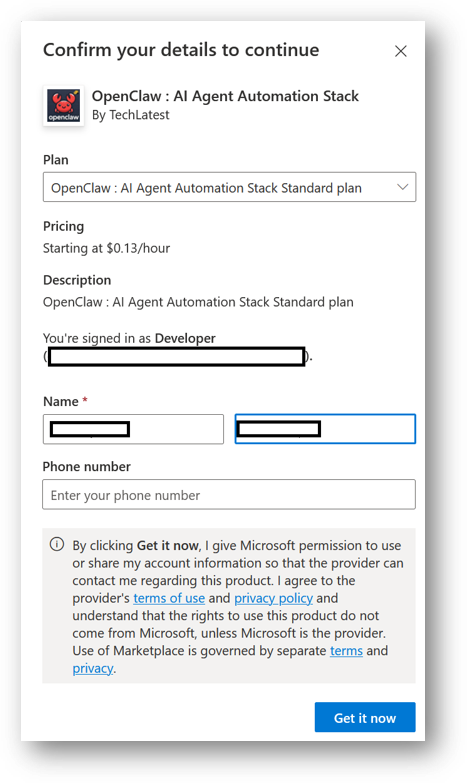Click the Starting at $0.13/hour pricing text
The image size is (467, 783).
click(106, 248)
